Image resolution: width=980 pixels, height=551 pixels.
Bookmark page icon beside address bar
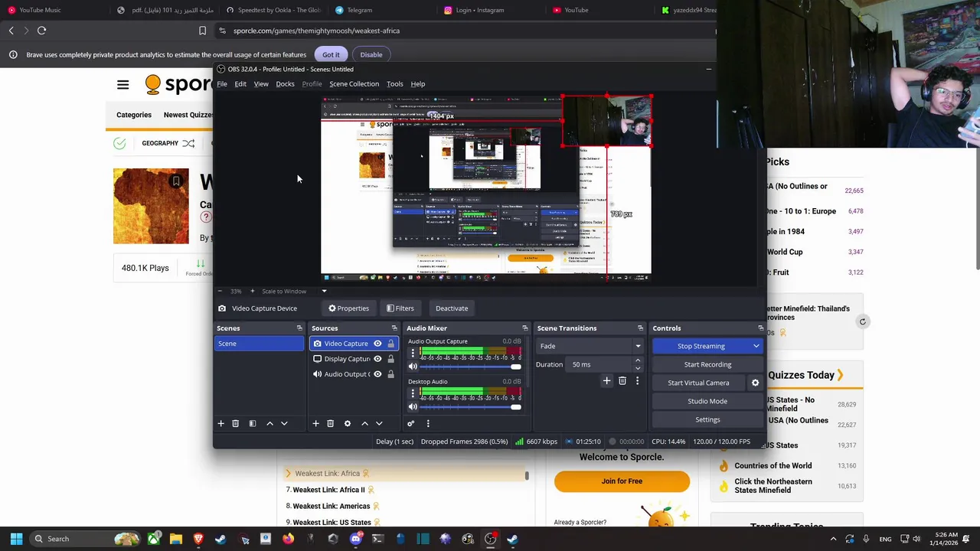point(202,31)
